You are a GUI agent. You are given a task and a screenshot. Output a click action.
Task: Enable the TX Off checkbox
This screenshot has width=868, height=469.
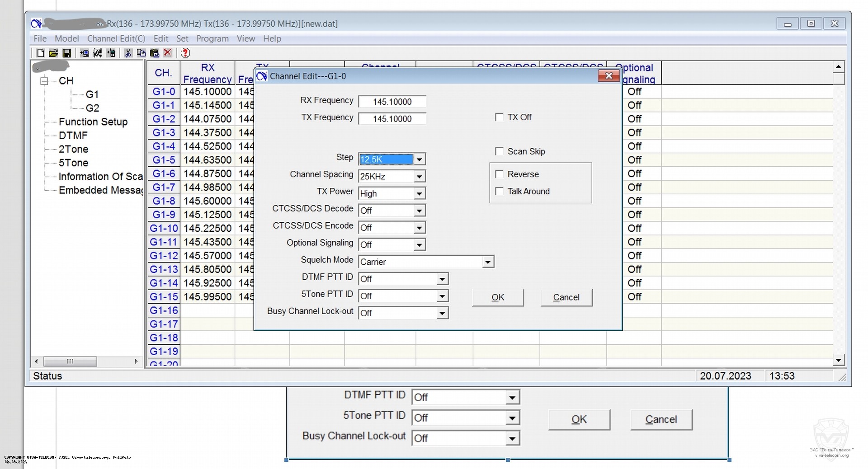click(500, 117)
